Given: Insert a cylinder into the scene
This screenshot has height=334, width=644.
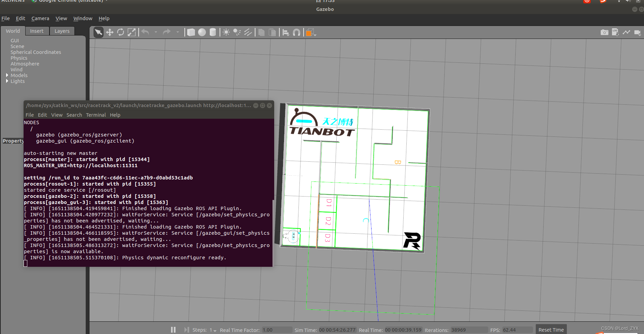Looking at the screenshot, I should [x=213, y=32].
